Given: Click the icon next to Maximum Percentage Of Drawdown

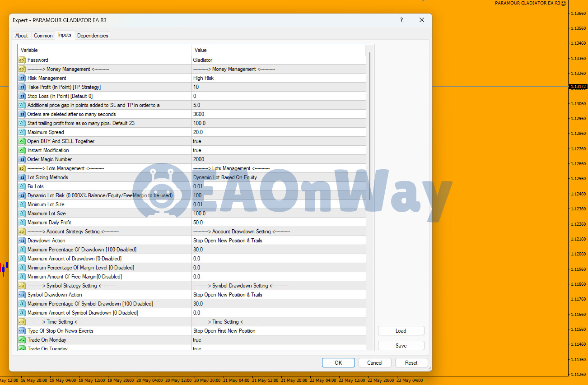Looking at the screenshot, I should pos(22,250).
